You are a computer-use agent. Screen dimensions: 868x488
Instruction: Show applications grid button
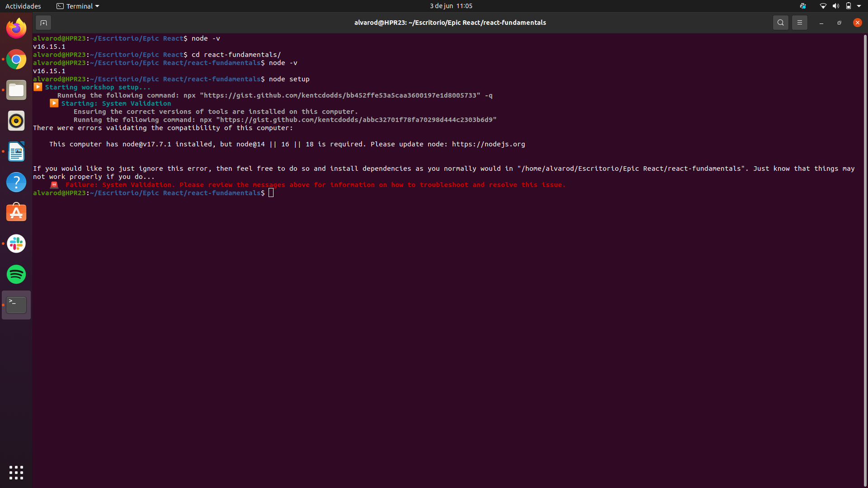[x=16, y=472]
